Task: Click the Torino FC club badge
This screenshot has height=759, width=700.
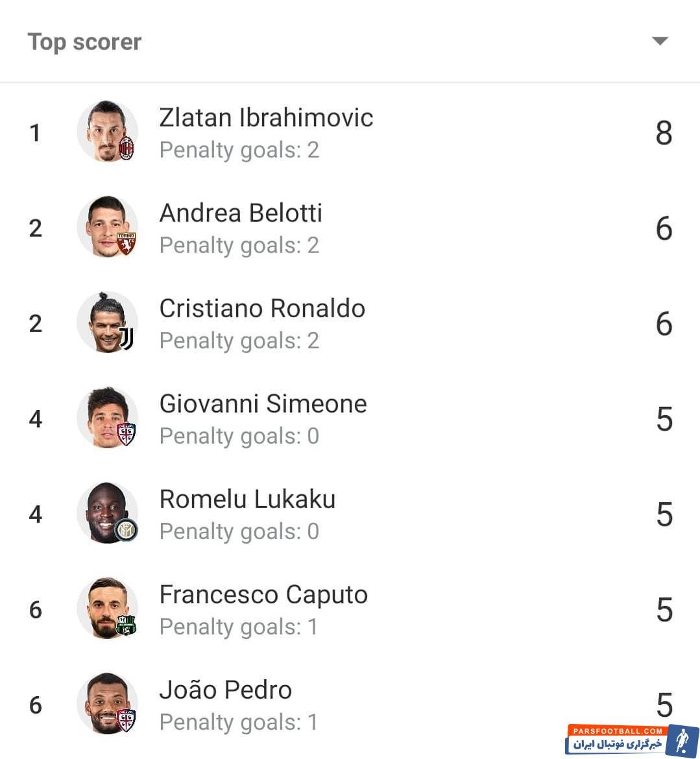Action: click(127, 243)
